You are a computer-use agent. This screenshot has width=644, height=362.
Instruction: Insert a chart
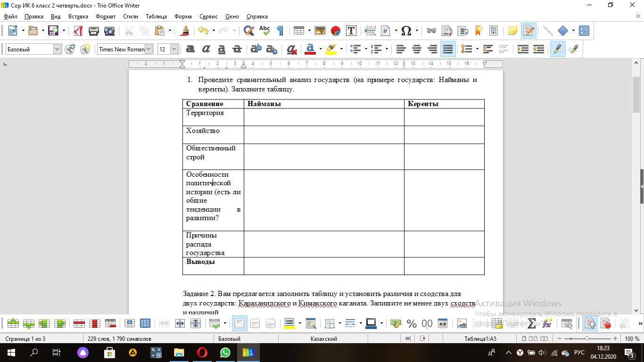(336, 31)
